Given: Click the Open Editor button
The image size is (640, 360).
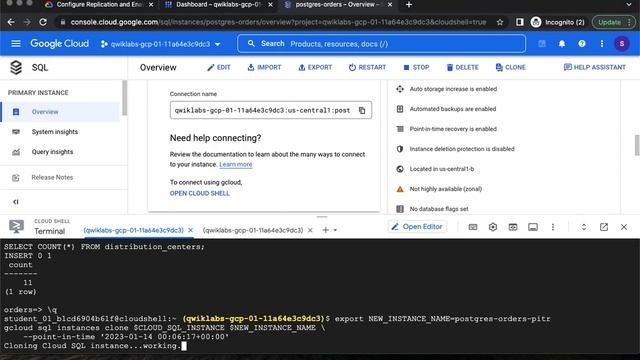Looking at the screenshot, I should click(x=417, y=227).
